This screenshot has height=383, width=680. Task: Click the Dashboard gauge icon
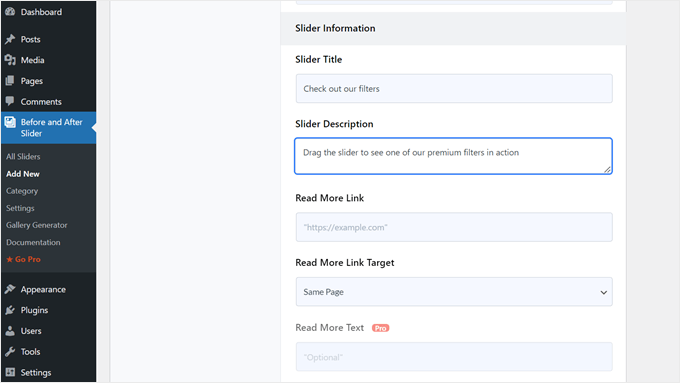pyautogui.click(x=10, y=12)
